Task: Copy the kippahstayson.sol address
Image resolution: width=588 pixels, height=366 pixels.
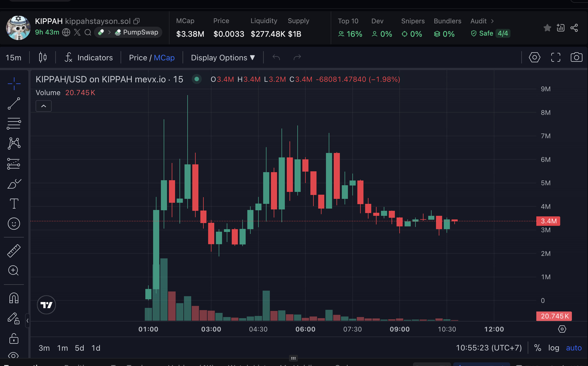Action: pos(136,21)
